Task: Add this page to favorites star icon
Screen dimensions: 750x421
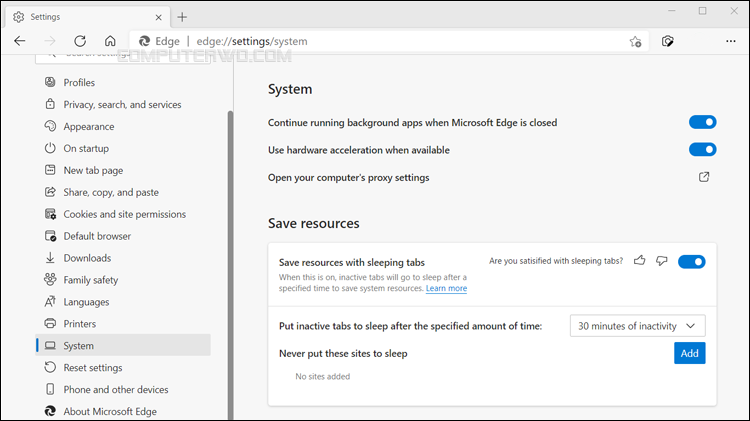Action: point(635,42)
